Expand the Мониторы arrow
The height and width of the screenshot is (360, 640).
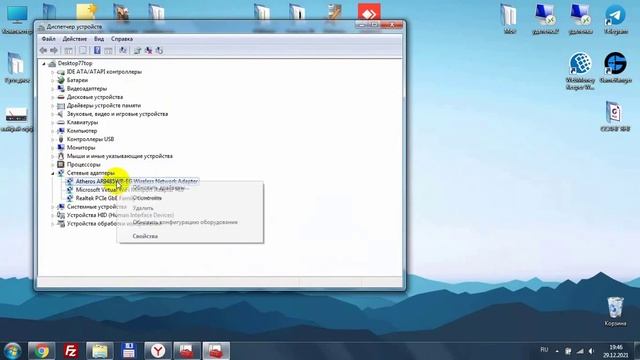coord(53,148)
